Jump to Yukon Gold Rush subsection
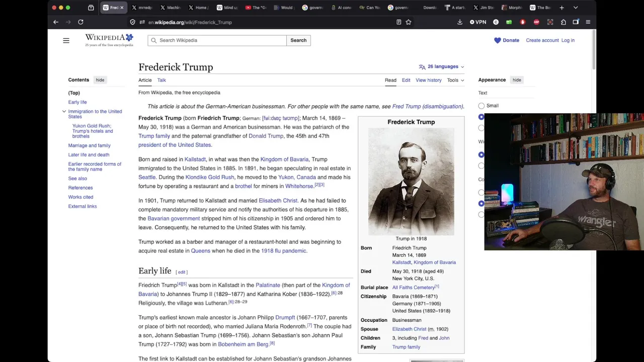 [x=93, y=131]
